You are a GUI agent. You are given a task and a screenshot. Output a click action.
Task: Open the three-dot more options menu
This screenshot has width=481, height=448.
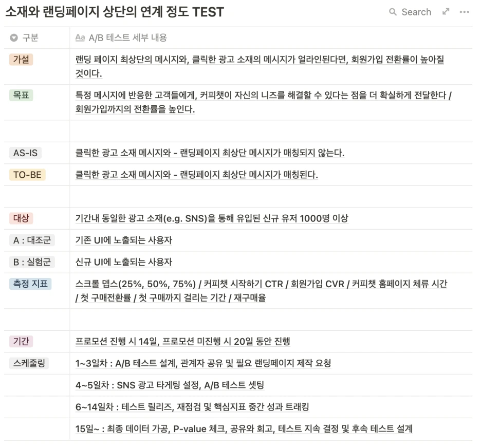464,12
